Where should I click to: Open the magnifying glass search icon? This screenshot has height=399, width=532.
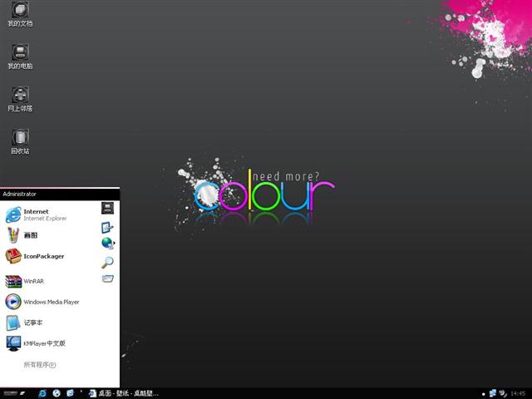pos(107,263)
